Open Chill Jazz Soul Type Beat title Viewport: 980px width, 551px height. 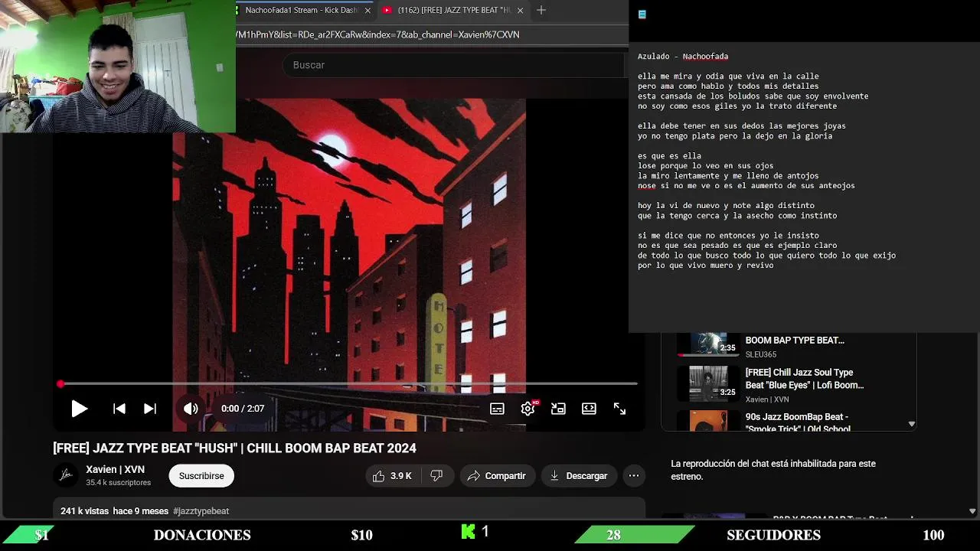[x=805, y=379]
